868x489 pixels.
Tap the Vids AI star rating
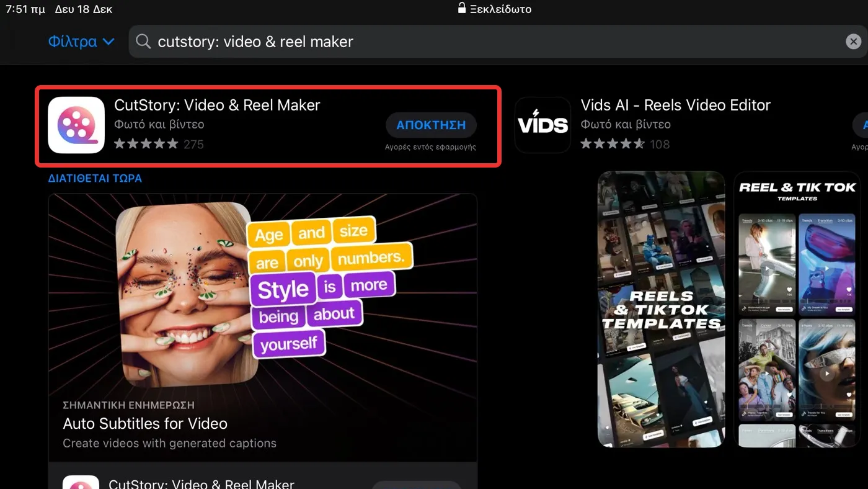[x=613, y=144]
